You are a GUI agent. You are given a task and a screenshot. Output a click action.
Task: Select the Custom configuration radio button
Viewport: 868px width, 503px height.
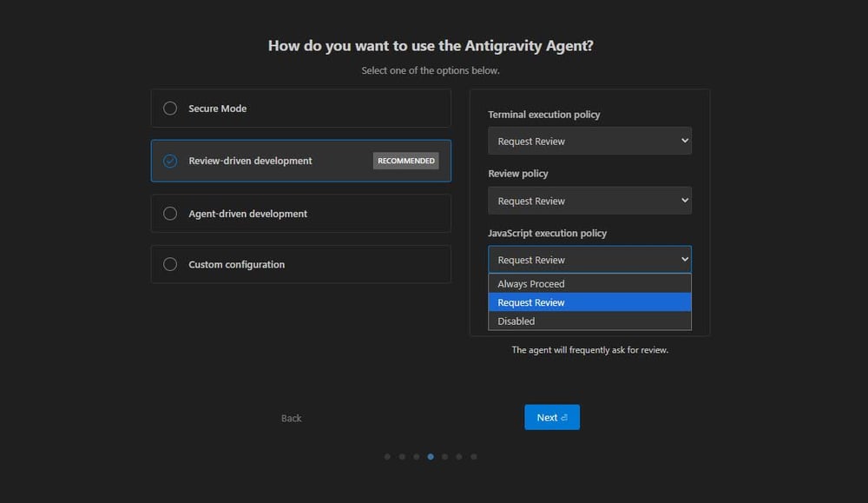click(170, 264)
